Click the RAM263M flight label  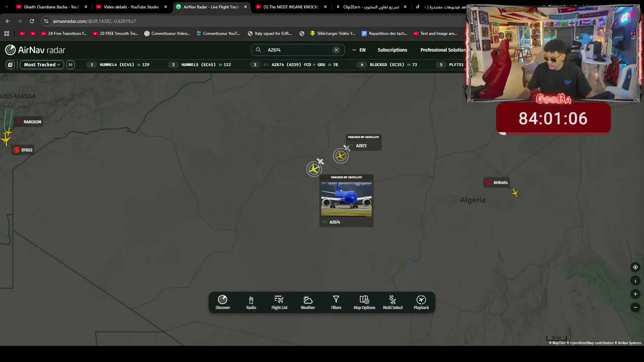(x=29, y=122)
